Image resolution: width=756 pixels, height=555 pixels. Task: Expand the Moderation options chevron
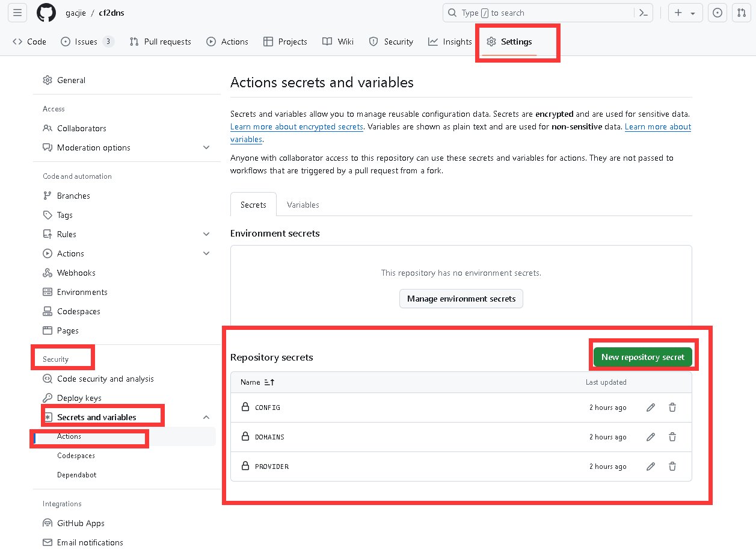[x=206, y=147]
